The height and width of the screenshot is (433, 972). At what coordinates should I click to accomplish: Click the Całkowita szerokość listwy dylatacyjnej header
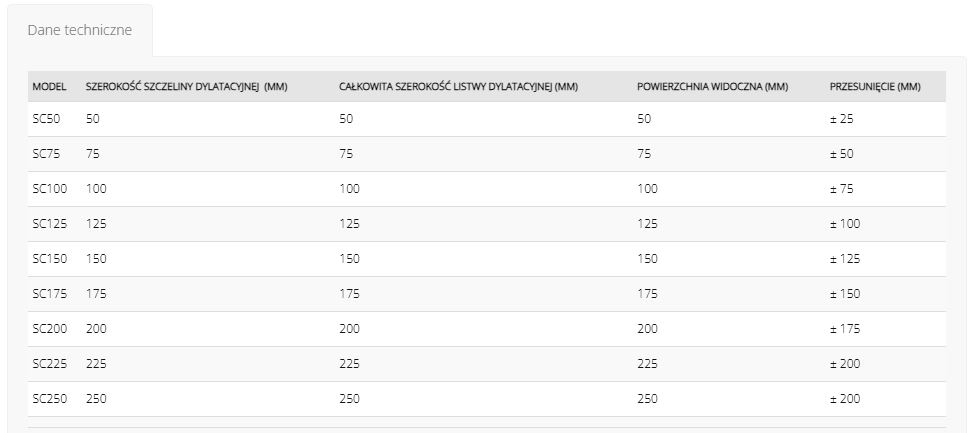(x=459, y=87)
